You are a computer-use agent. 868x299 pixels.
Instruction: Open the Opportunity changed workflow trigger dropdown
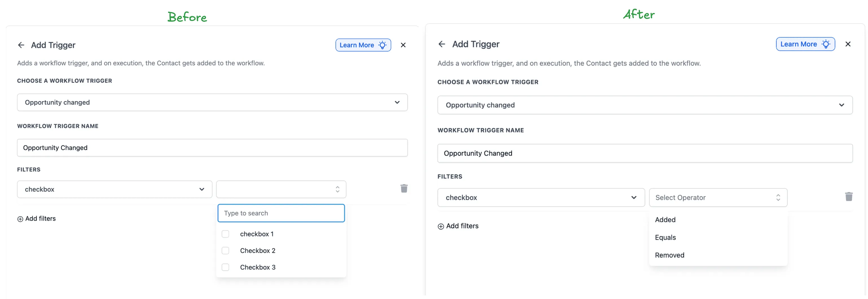click(x=397, y=102)
